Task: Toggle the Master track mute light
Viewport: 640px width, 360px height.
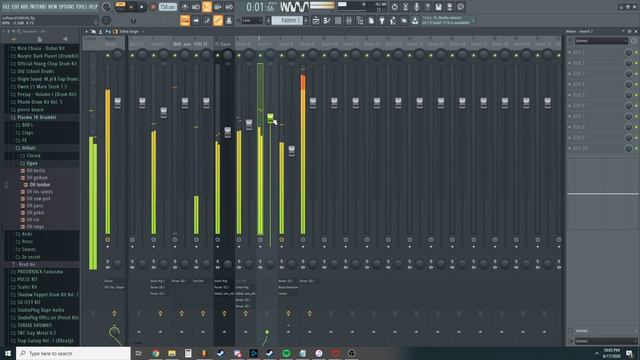Action: (108, 55)
